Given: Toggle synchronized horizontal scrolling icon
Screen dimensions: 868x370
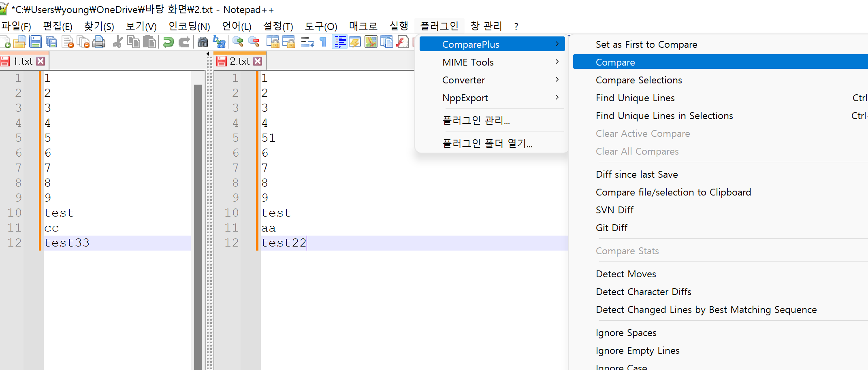Looking at the screenshot, I should coord(289,42).
